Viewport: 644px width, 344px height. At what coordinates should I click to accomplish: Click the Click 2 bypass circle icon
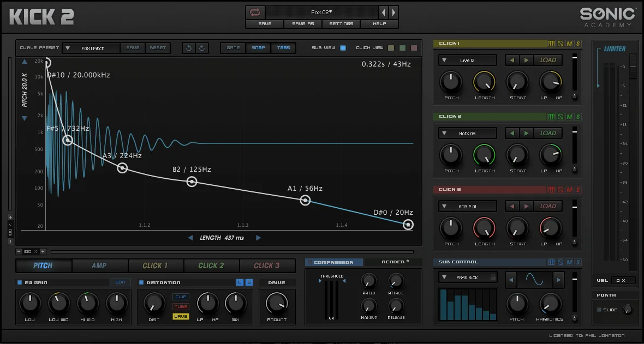[x=560, y=117]
